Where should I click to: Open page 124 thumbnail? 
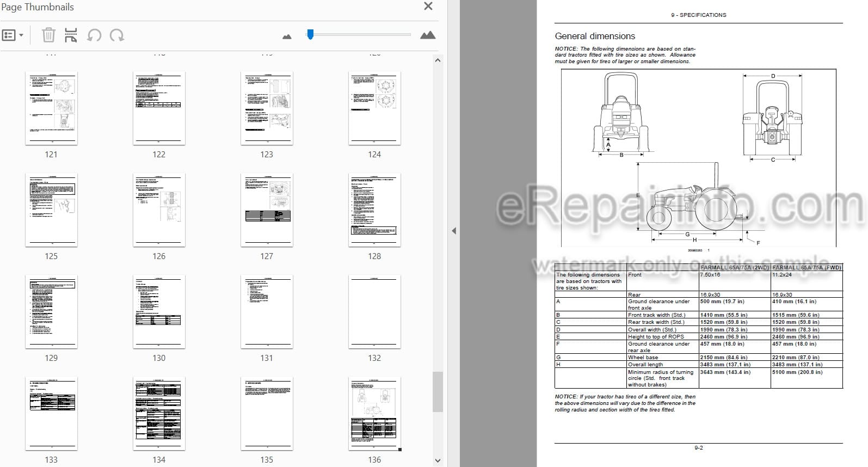[x=374, y=108]
